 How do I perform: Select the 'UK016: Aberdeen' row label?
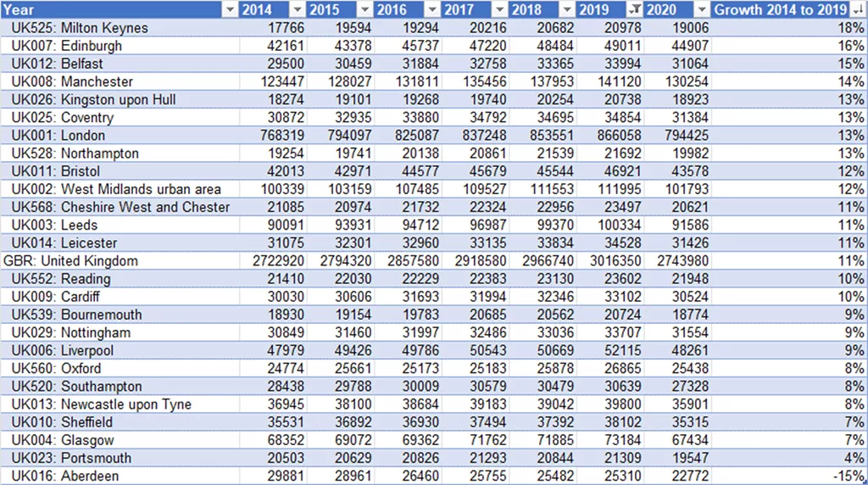[64, 477]
